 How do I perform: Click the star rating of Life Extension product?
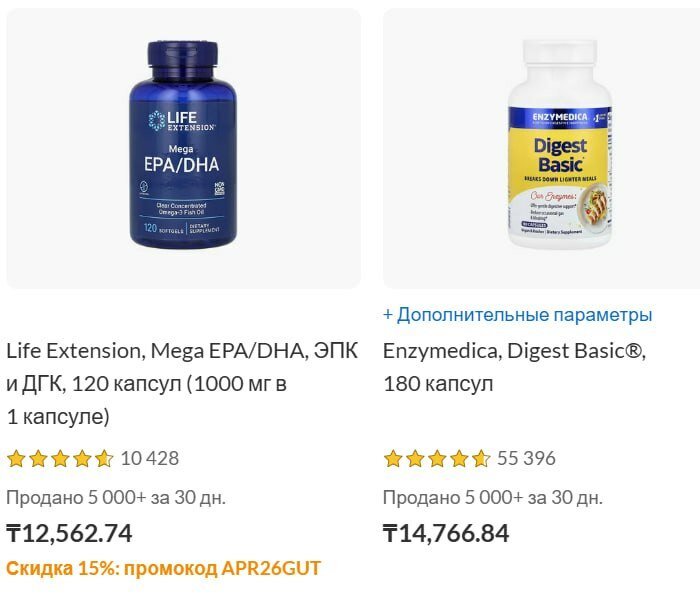click(60, 459)
